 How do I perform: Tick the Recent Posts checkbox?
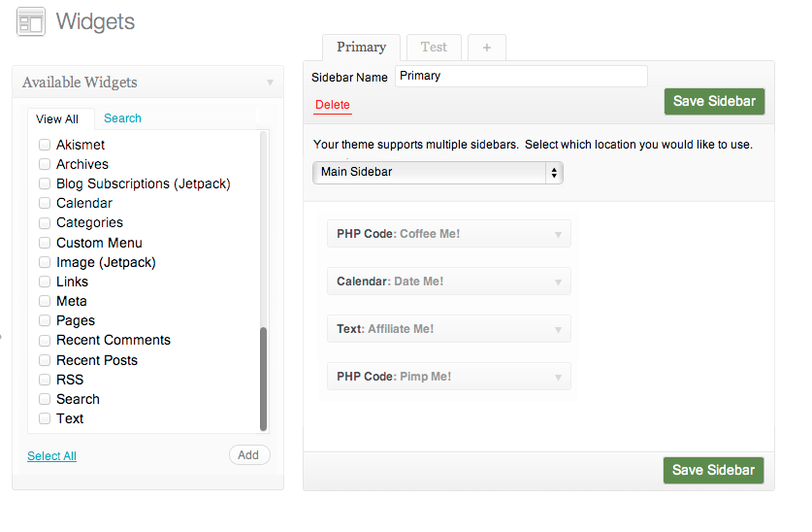[45, 360]
